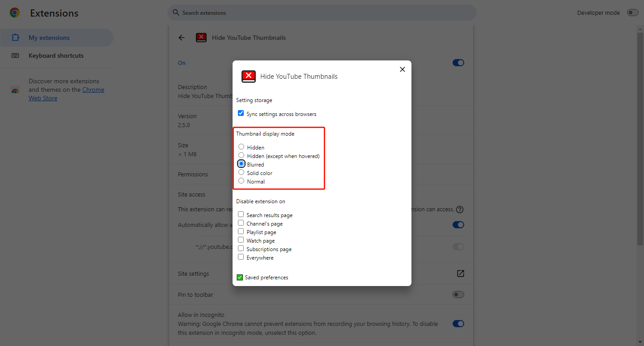Go back using the left arrow
The height and width of the screenshot is (346, 644).
coord(182,38)
